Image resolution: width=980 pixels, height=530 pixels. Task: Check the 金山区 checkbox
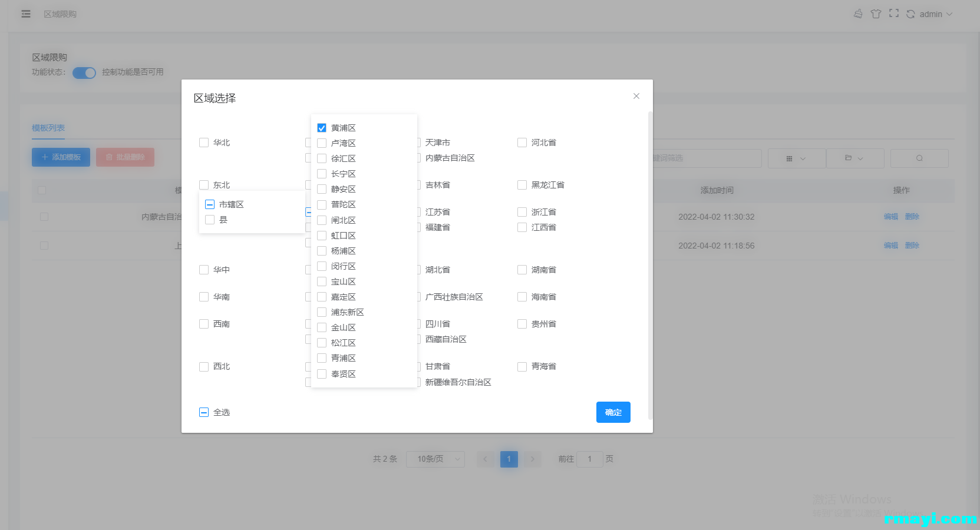click(x=322, y=327)
